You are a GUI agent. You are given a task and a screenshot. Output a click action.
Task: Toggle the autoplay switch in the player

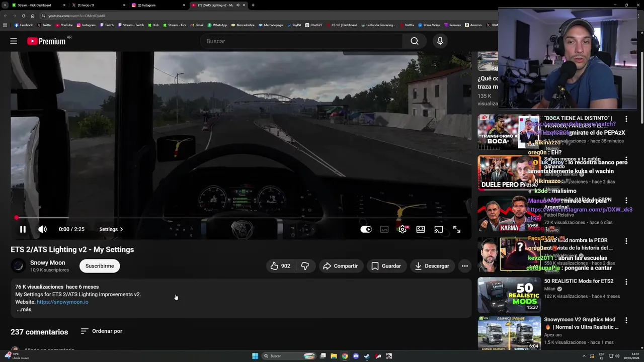366,229
